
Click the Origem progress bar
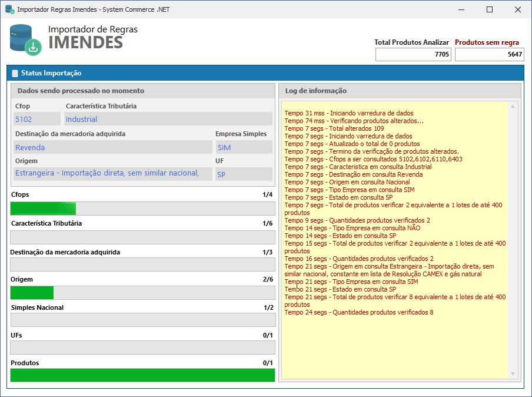pos(143,293)
